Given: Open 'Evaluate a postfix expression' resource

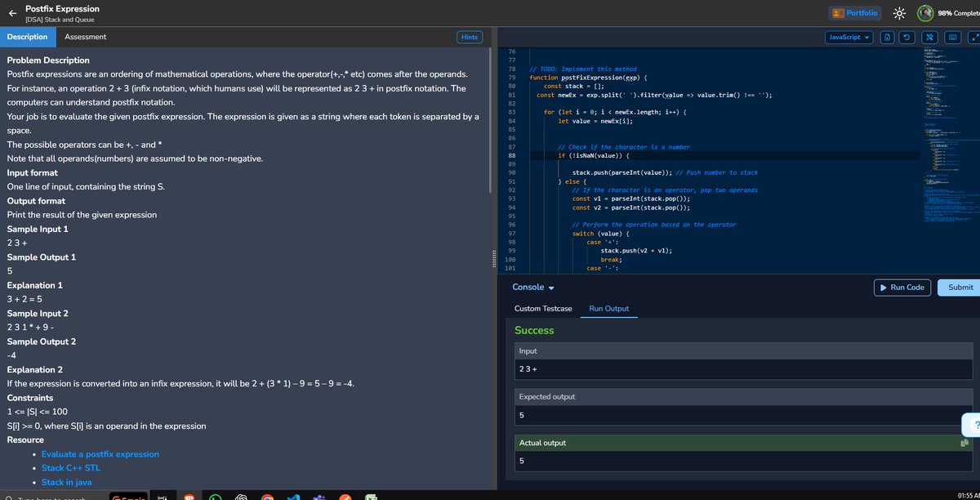Looking at the screenshot, I should [100, 454].
